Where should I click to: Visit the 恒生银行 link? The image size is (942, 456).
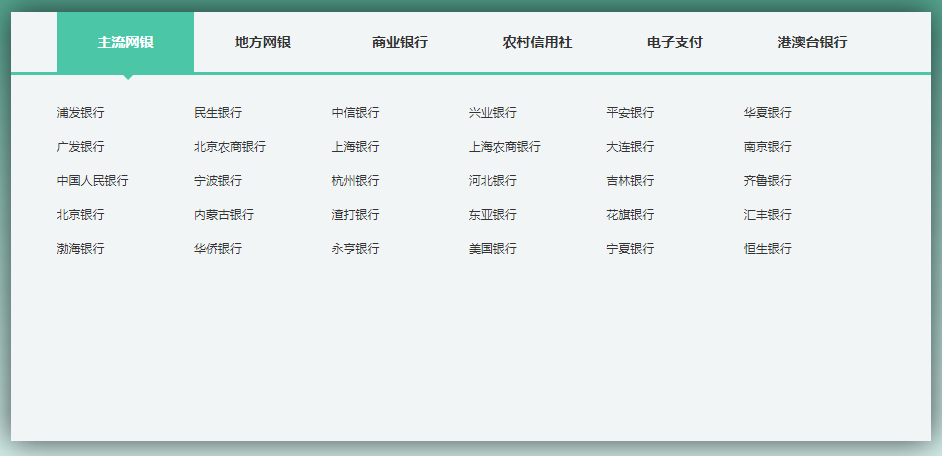tap(767, 249)
